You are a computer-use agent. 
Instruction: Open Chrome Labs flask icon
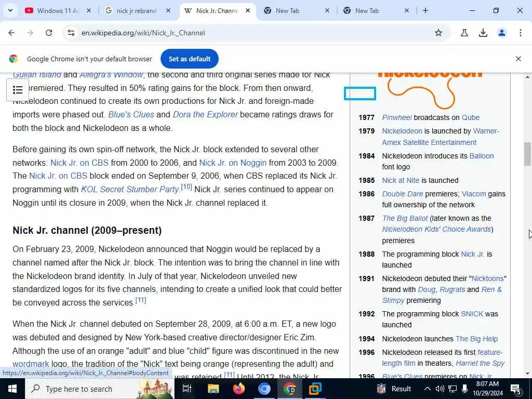[x=464, y=33]
